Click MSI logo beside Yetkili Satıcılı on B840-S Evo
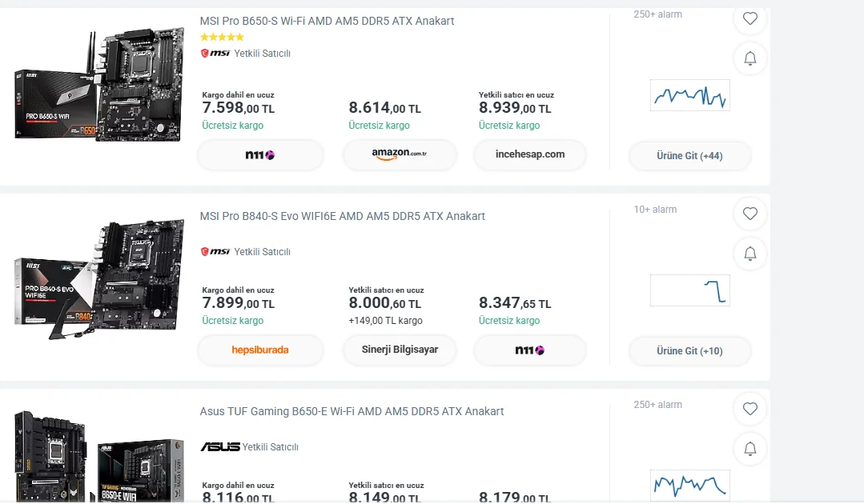 click(x=215, y=251)
